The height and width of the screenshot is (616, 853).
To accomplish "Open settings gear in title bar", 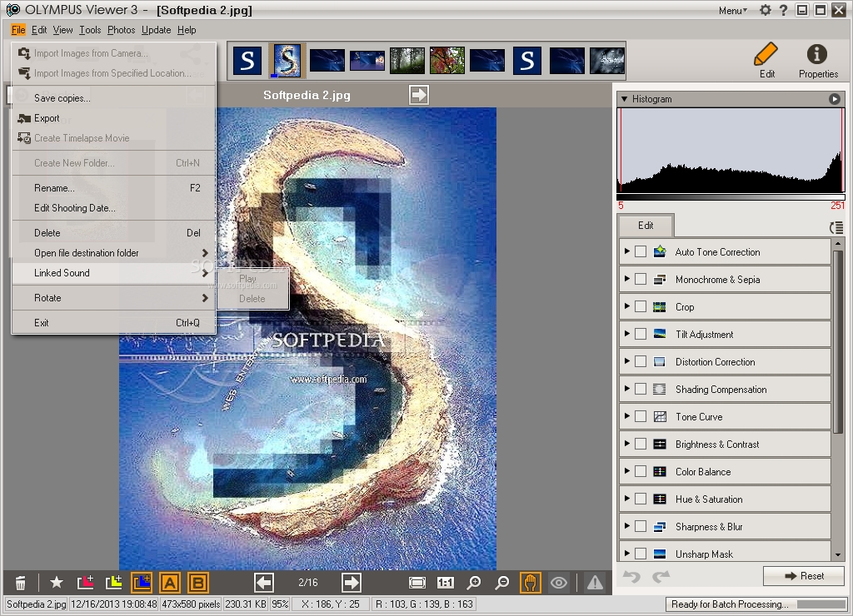I will click(766, 10).
